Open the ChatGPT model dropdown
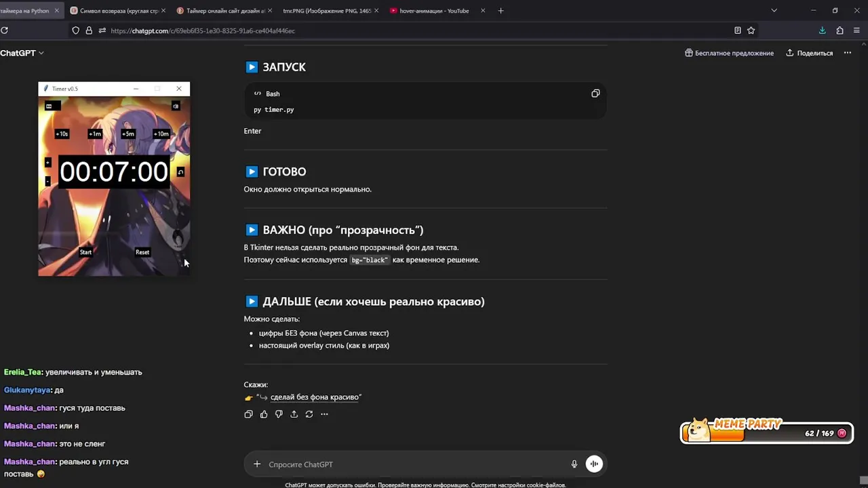 (22, 53)
